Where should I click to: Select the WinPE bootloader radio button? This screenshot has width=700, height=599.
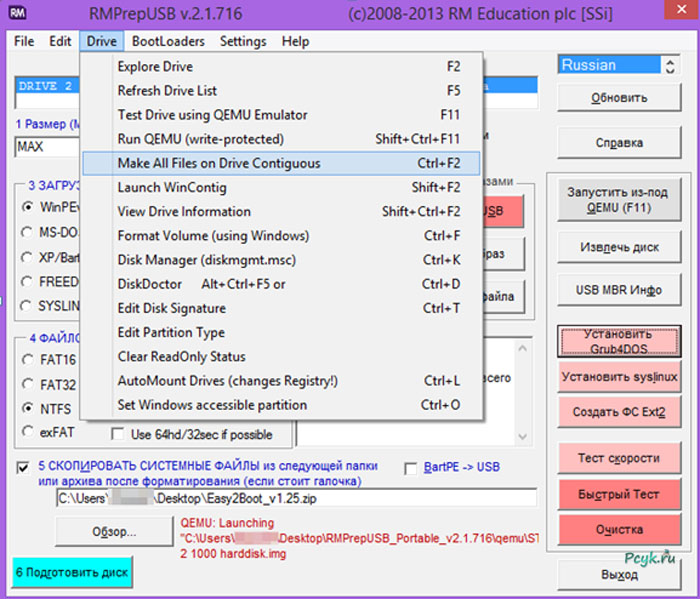coord(28,207)
